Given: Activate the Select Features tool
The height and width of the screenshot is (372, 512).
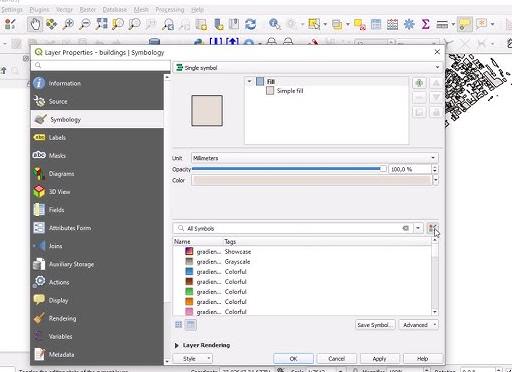Looking at the screenshot, I should 314,24.
